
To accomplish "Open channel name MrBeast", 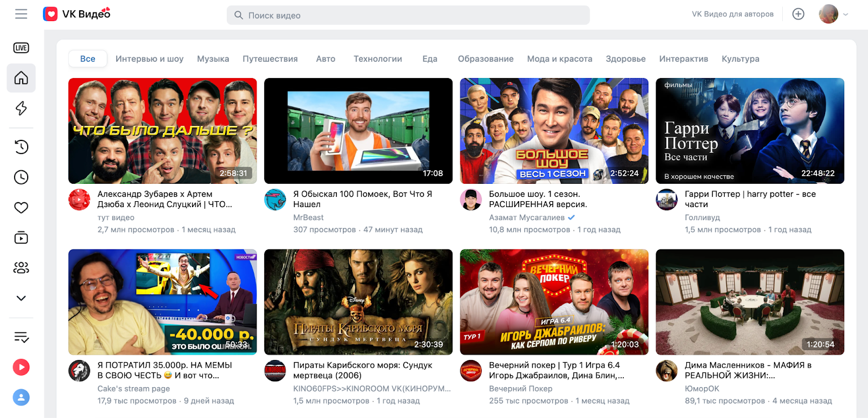I will [308, 217].
